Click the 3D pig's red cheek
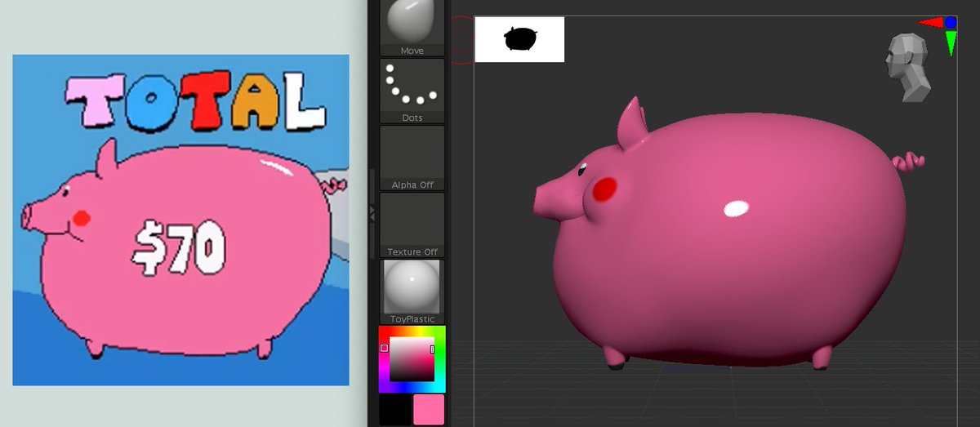The width and height of the screenshot is (980, 427). (604, 189)
